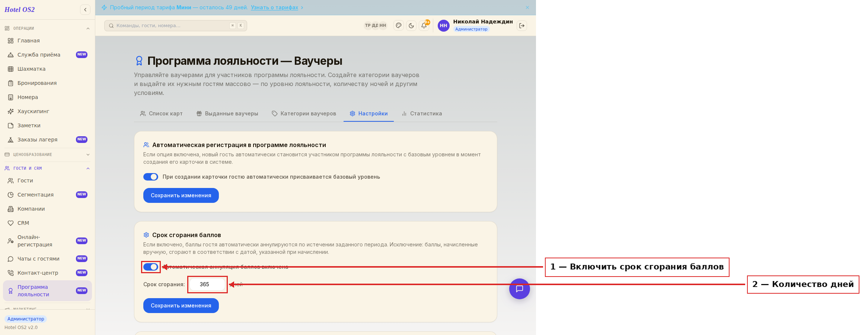The width and height of the screenshot is (868, 335).
Task: Click the Срок сгорания days input
Action: [207, 284]
